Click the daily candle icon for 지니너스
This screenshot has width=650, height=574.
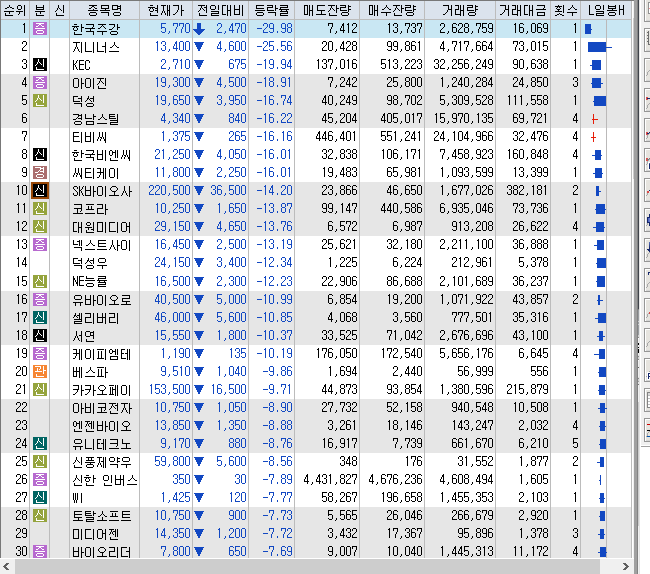click(x=599, y=47)
